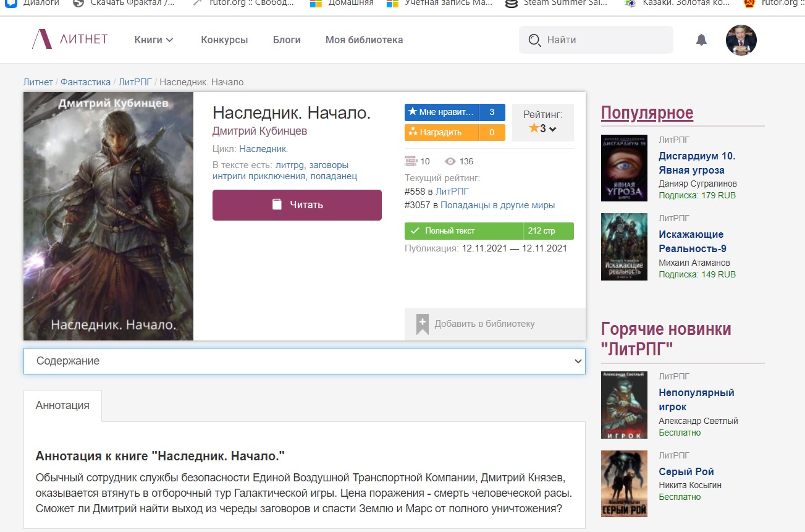Click the Читать button
Viewport: 805px width, 532px height.
pyautogui.click(x=297, y=205)
